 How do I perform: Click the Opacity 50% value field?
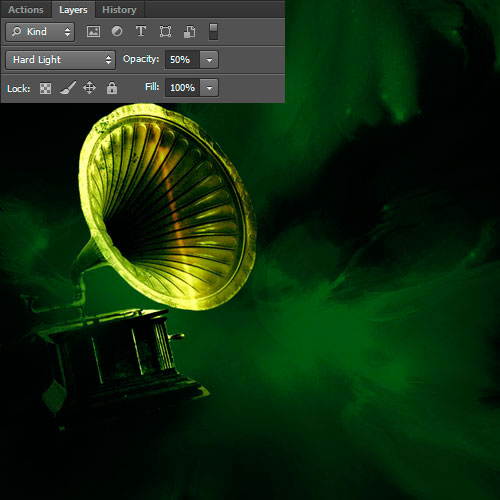coord(182,60)
